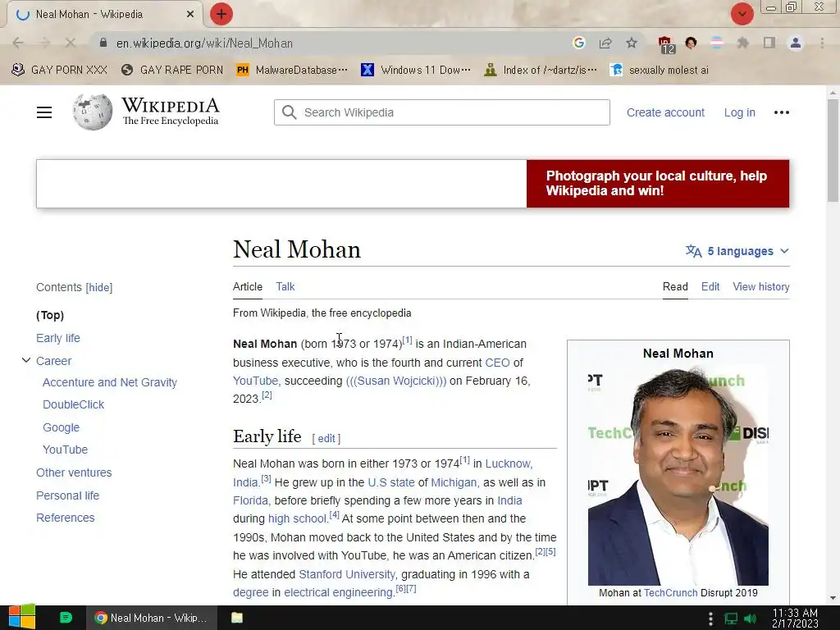Jump to Early life in contents
Image resolution: width=840 pixels, height=630 pixels.
(58, 338)
